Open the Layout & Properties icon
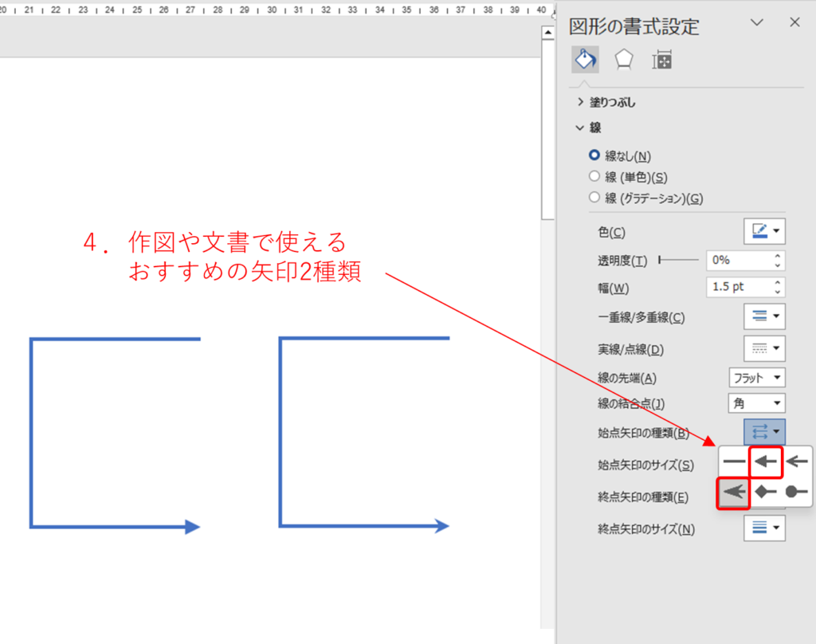The width and height of the screenshot is (816, 644). click(x=661, y=58)
